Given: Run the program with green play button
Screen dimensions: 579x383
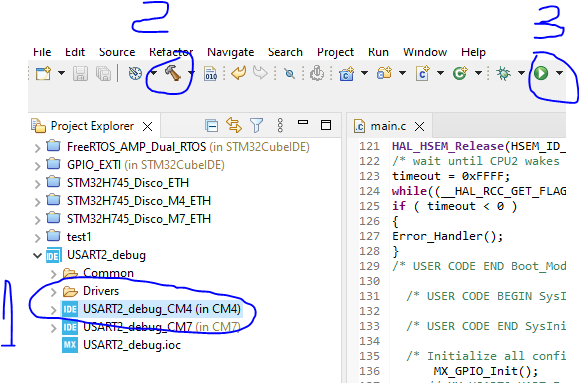Looking at the screenshot, I should pos(541,73).
